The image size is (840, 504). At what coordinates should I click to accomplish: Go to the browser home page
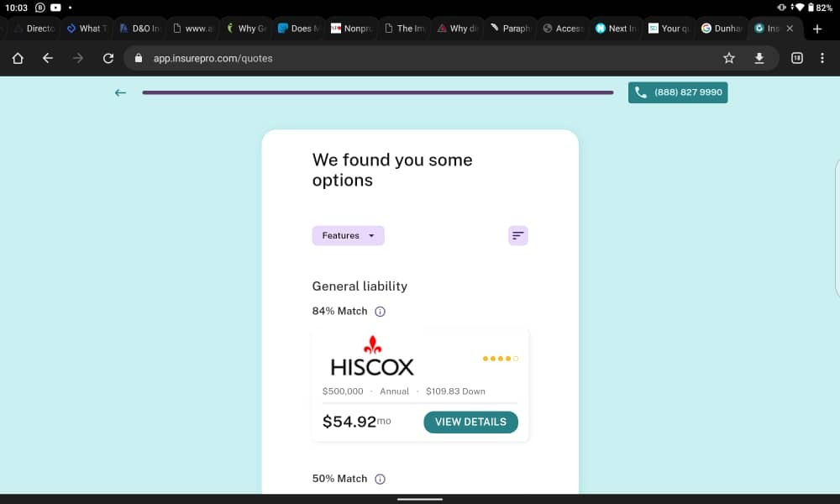18,59
